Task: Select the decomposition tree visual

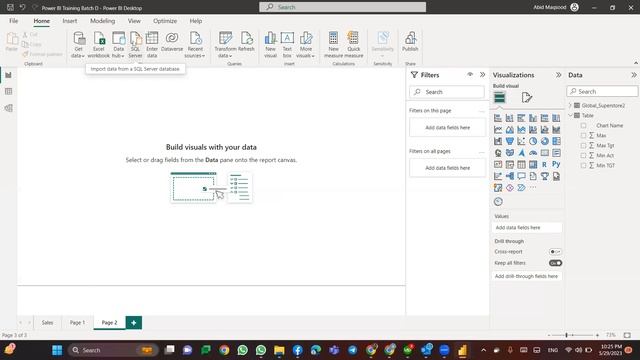Action: click(x=510, y=176)
